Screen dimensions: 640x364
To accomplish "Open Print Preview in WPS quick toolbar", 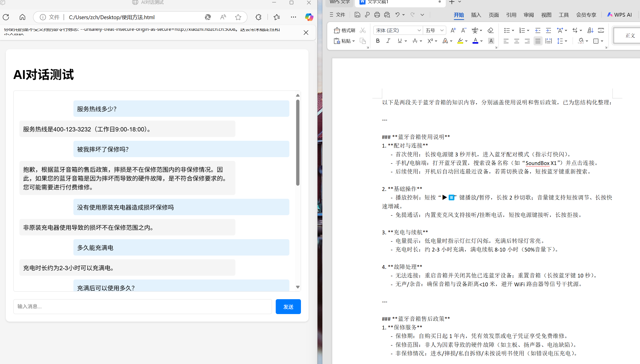I will (x=387, y=15).
